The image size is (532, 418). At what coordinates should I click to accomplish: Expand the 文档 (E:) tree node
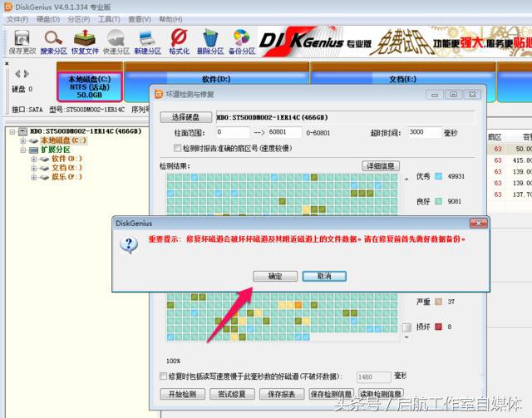tap(33, 168)
